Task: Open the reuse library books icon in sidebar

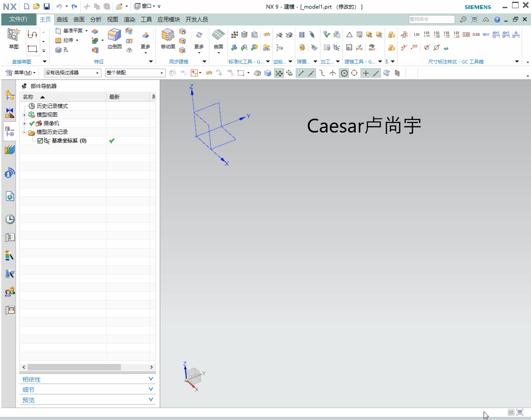Action: (9, 150)
